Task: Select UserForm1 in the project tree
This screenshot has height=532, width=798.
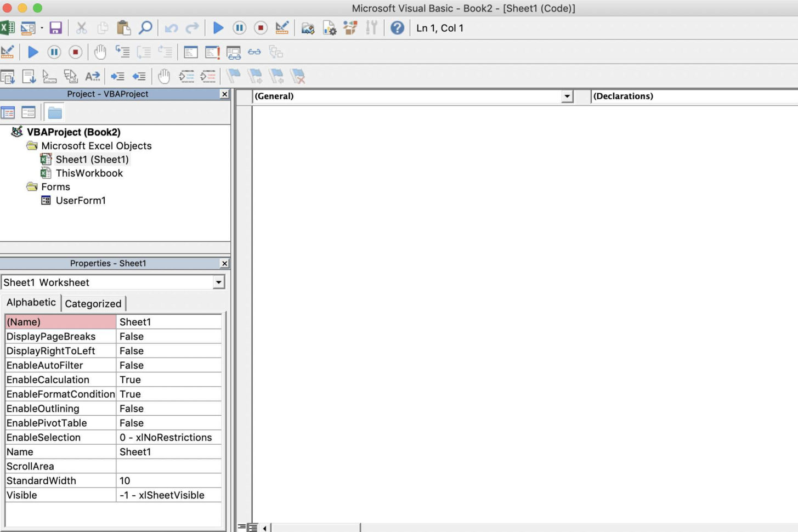Action: 81,201
